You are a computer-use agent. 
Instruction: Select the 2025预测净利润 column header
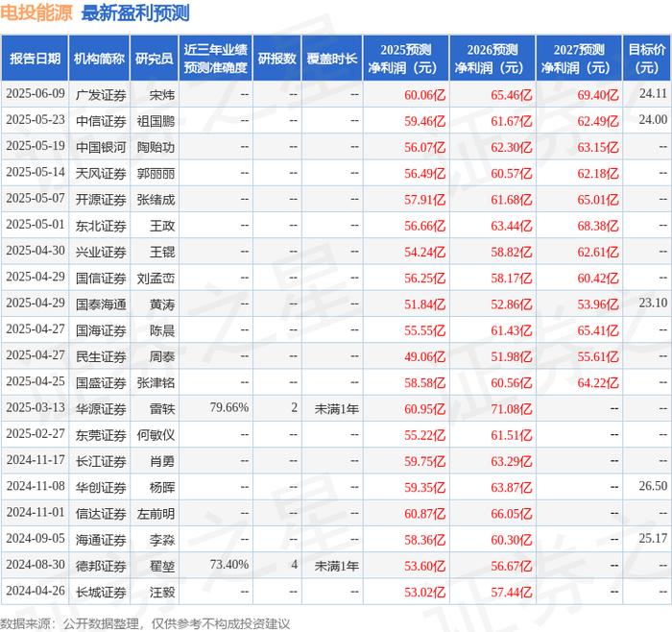click(406, 58)
